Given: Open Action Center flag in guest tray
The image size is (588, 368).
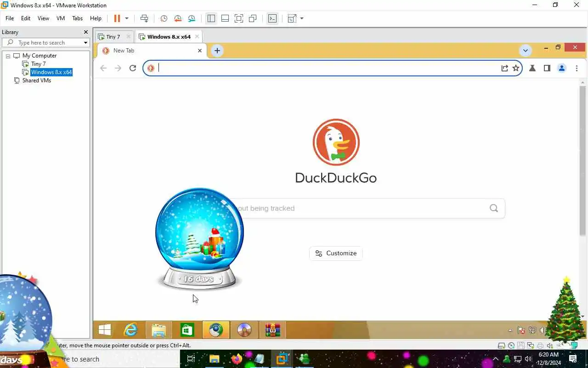Looking at the screenshot, I should pyautogui.click(x=521, y=330).
